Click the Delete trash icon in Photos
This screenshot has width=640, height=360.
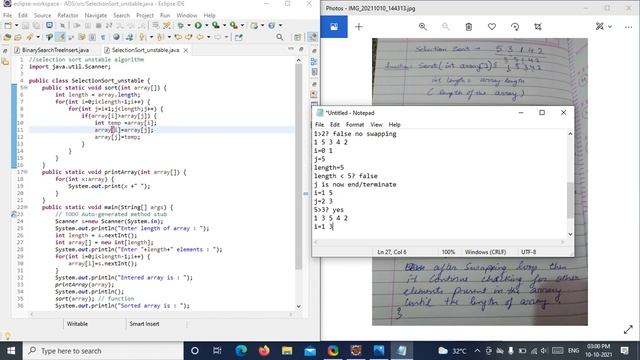[x=469, y=27]
